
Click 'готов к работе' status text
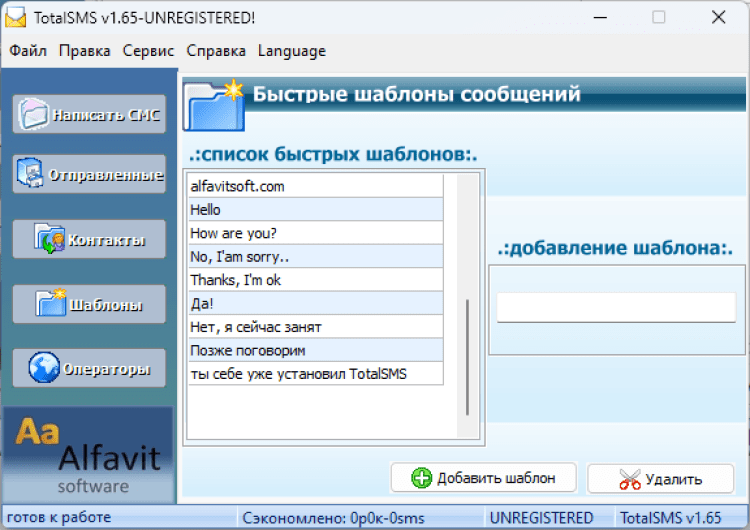click(59, 517)
